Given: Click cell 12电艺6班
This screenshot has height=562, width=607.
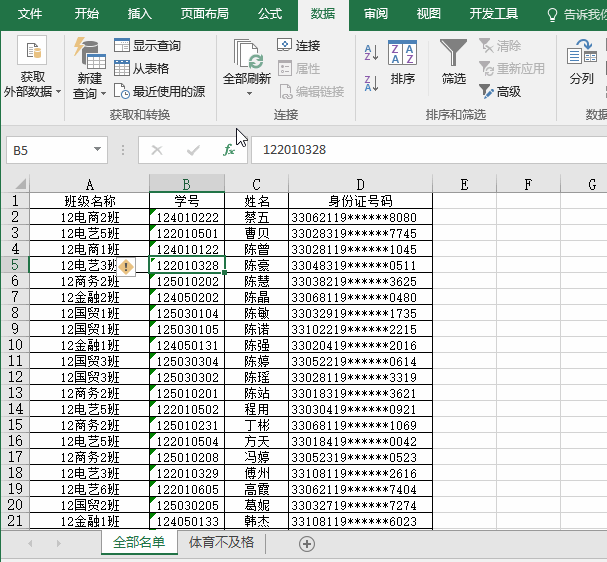Looking at the screenshot, I should (89, 489).
